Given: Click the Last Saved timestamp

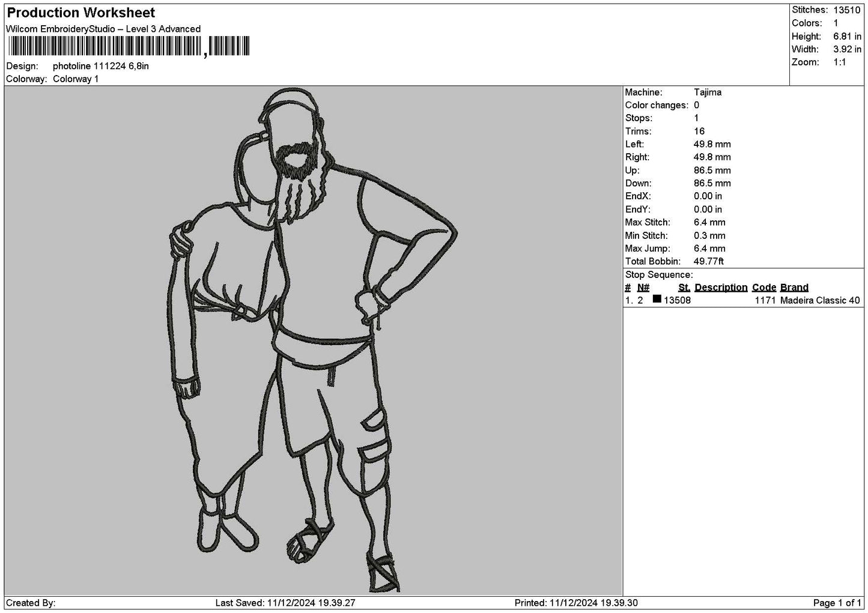Looking at the screenshot, I should 285,603.
